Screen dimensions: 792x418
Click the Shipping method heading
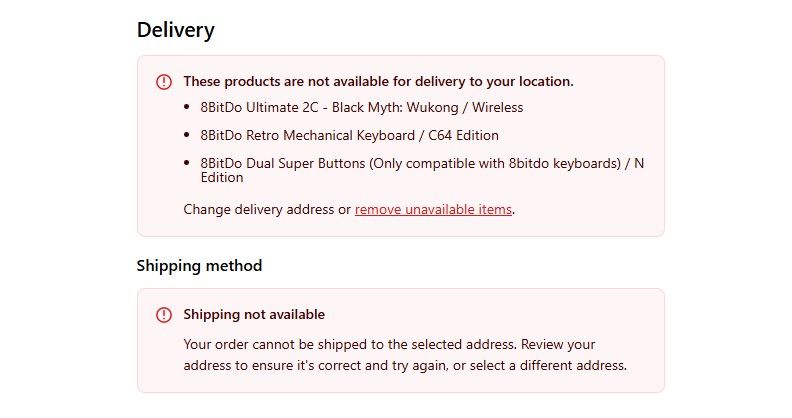coord(199,266)
